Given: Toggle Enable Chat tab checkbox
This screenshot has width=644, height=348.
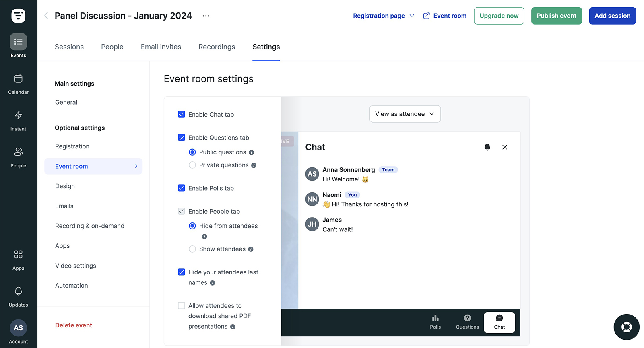Looking at the screenshot, I should coord(182,115).
